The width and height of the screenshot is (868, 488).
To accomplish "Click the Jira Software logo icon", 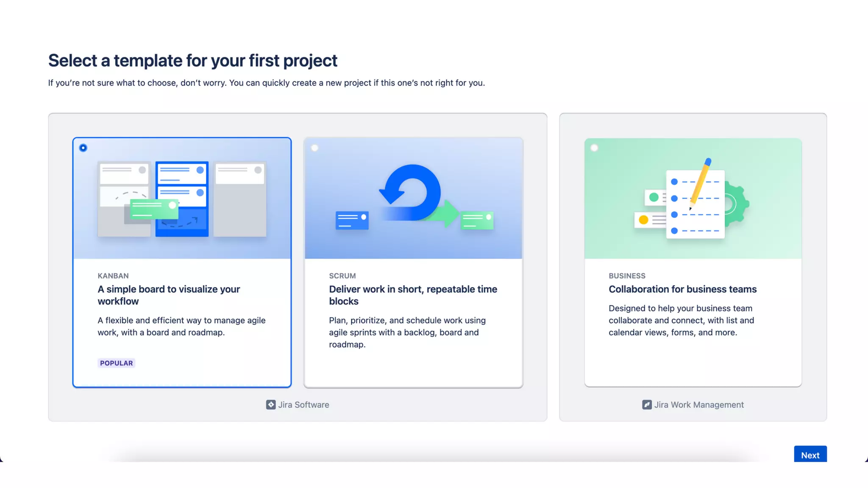I will pyautogui.click(x=271, y=405).
